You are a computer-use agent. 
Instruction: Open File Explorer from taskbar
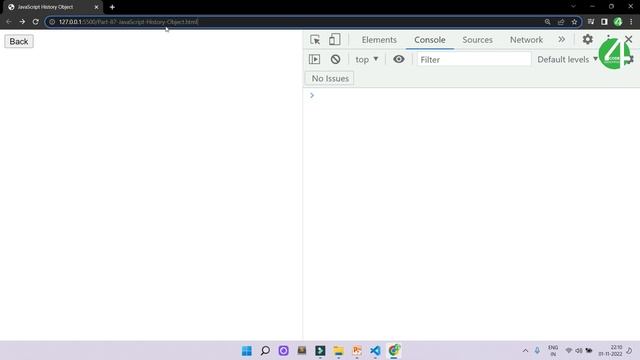pyautogui.click(x=338, y=351)
